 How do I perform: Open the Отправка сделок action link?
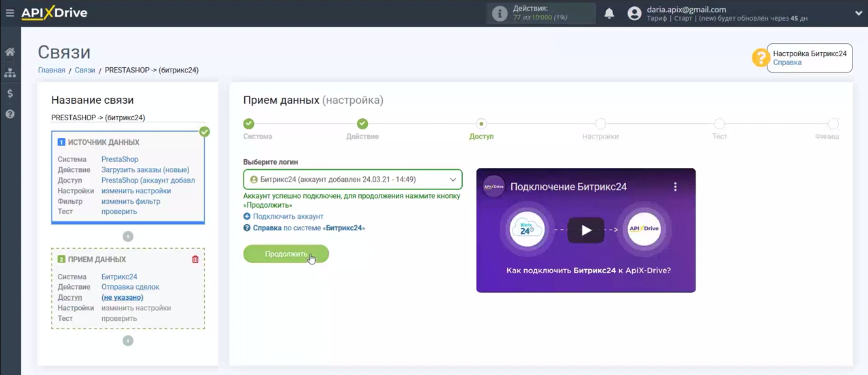tap(130, 287)
